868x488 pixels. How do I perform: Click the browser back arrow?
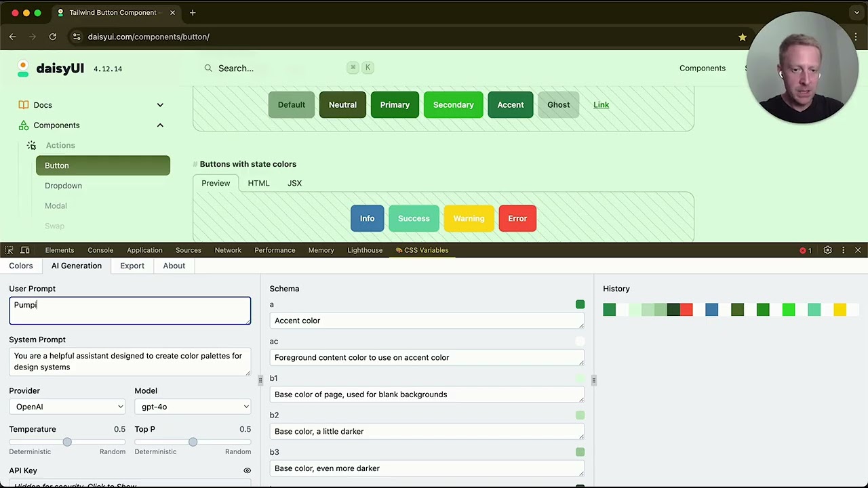(12, 37)
